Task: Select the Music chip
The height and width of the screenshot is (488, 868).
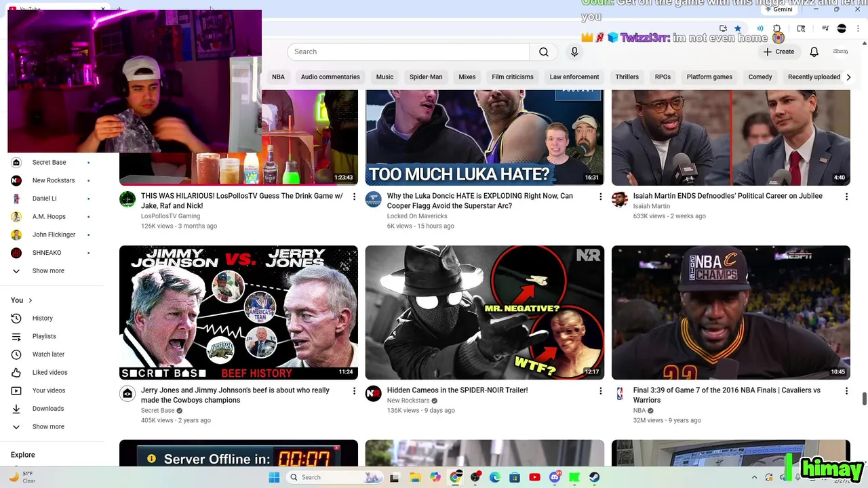Action: point(384,77)
